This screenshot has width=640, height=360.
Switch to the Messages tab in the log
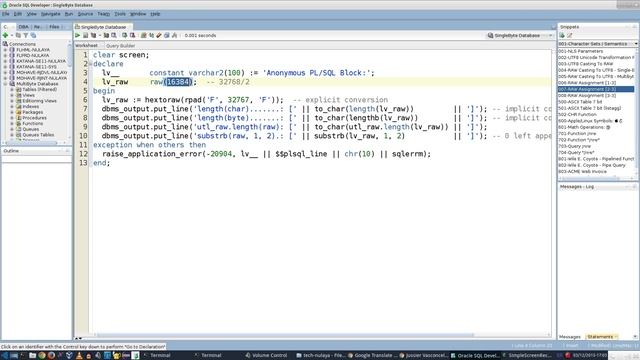point(570,337)
